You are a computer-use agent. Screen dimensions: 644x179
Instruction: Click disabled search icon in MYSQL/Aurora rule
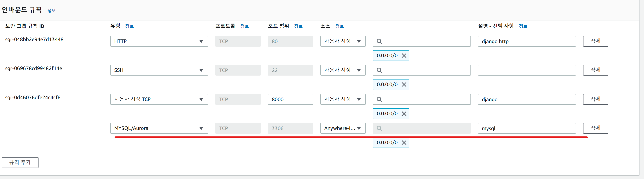(x=379, y=128)
